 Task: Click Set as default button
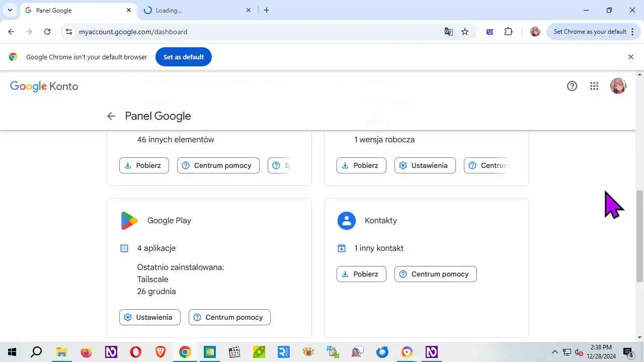pyautogui.click(x=184, y=57)
